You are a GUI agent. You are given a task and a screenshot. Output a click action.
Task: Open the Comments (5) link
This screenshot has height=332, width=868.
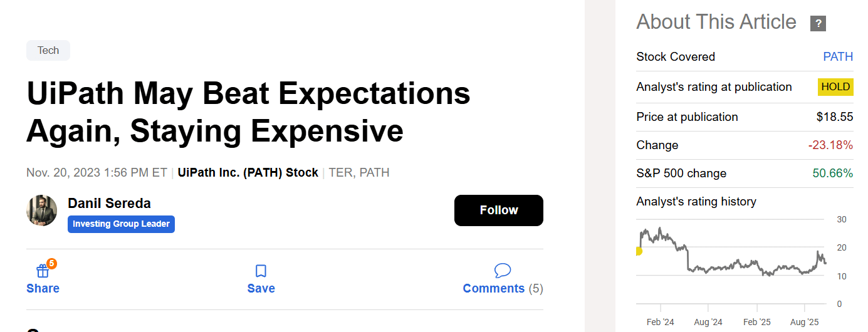click(x=503, y=289)
